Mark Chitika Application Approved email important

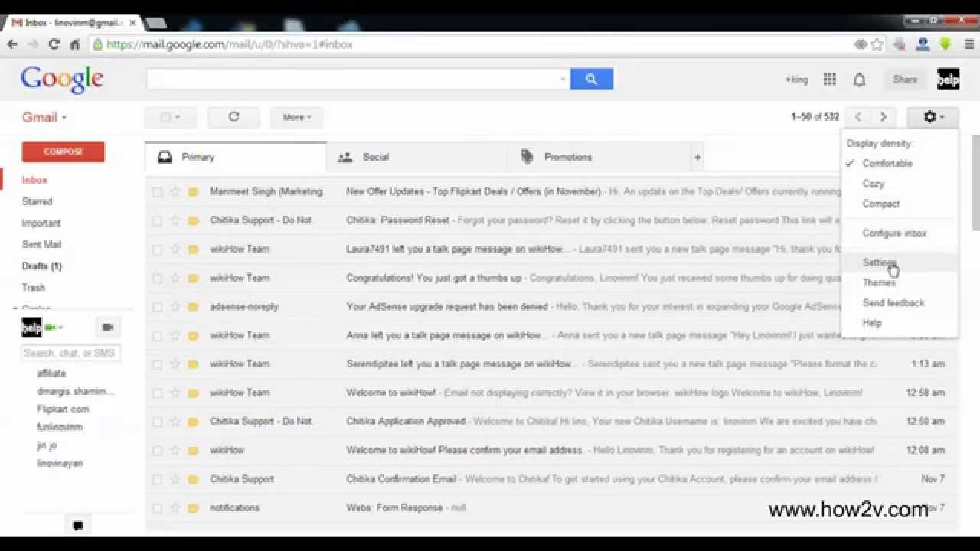[193, 422]
